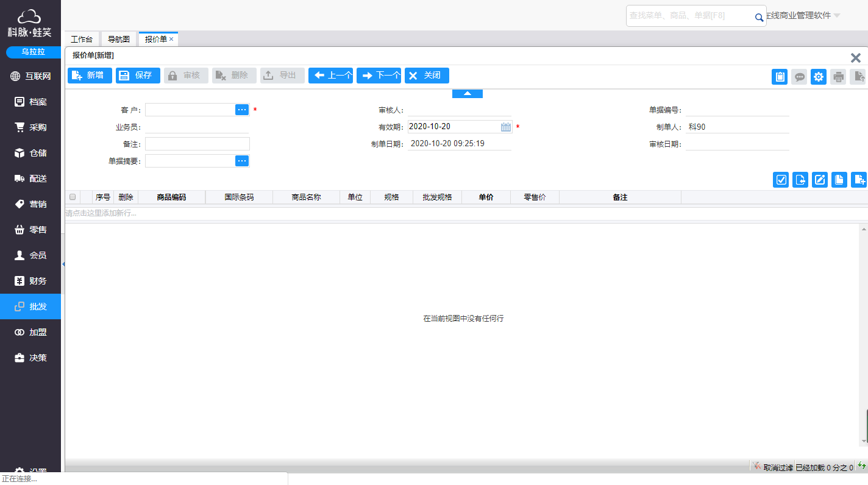868x485 pixels.
Task: Sort by 商品编码 column header
Action: pyautogui.click(x=171, y=197)
